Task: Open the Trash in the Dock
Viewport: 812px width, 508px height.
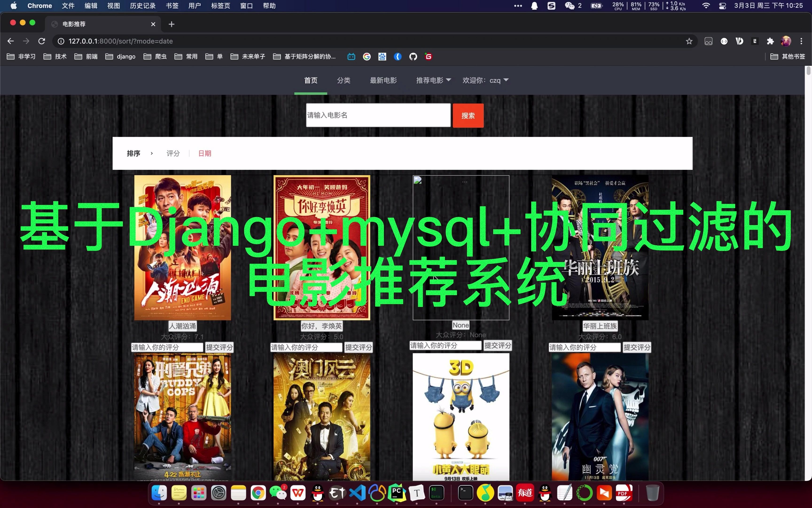Action: coord(652,493)
